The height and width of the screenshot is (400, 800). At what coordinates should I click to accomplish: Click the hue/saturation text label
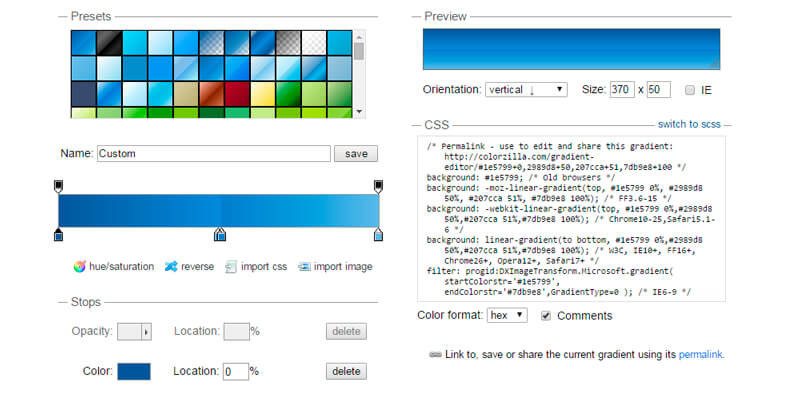[x=121, y=267]
